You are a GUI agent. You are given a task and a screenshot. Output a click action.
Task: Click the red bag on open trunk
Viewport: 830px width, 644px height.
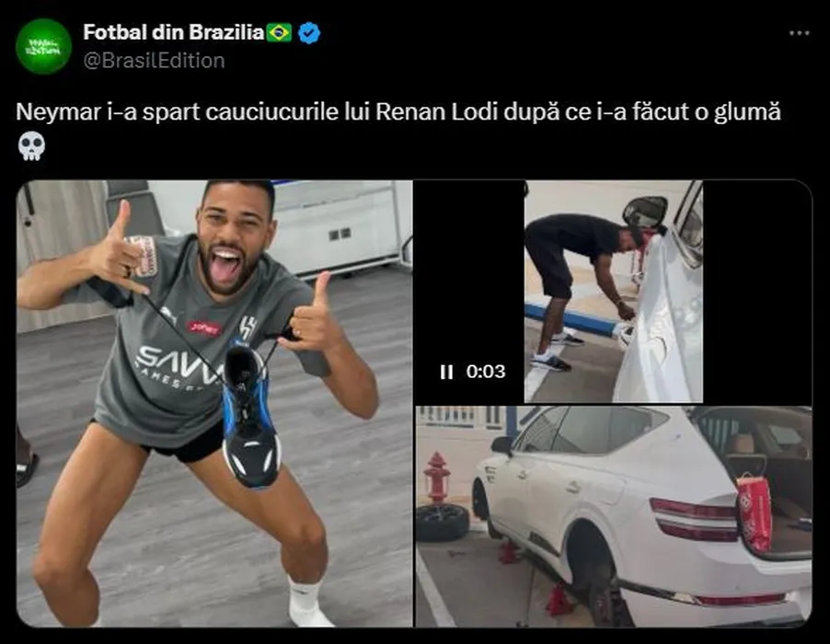pos(755,512)
